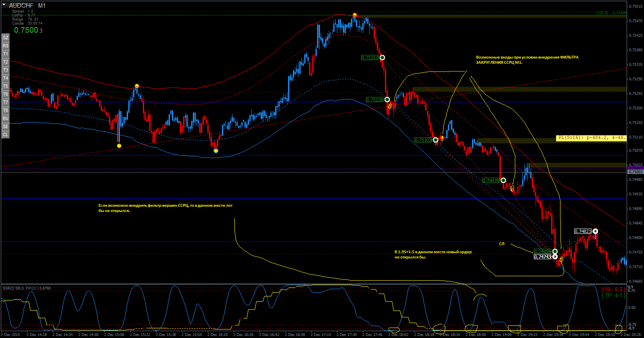The height and width of the screenshot is (338, 644).
Task: Click the '2 Dec 17:14' time label
Action: [321, 335]
